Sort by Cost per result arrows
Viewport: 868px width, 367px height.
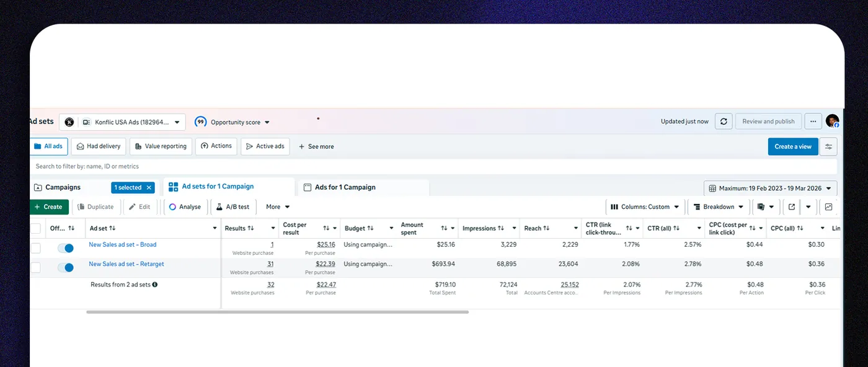(x=326, y=228)
